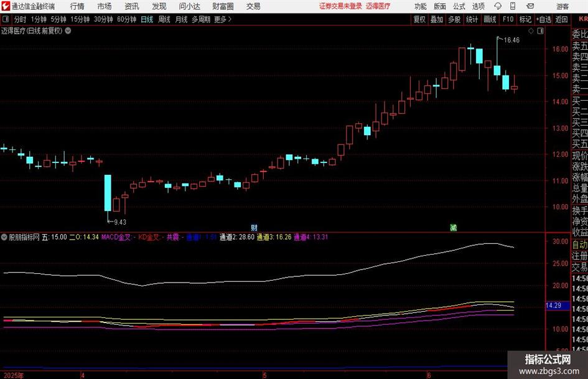588x379 pixels.
Task: Open the 市场 menu
Action: click(x=105, y=6)
